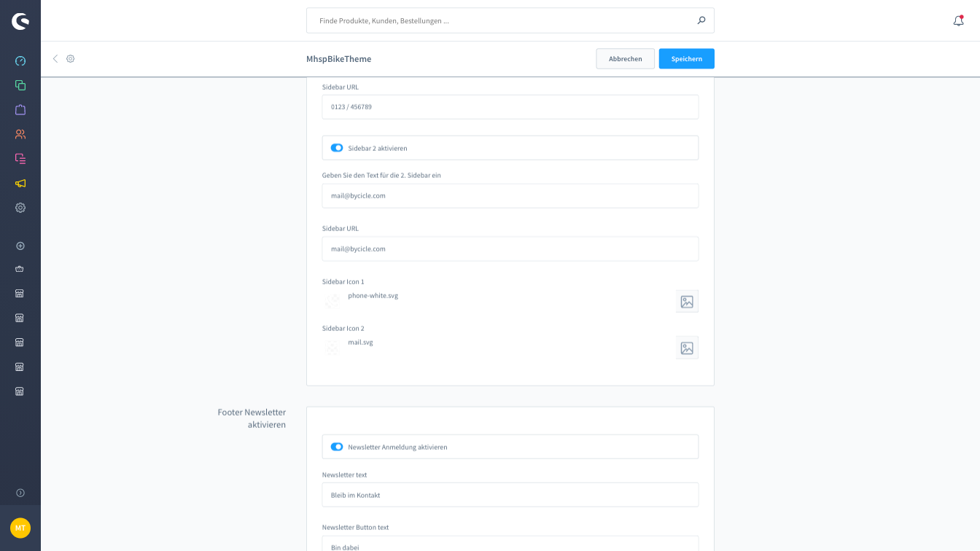Go to Orders via shopping bag icon

click(20, 109)
